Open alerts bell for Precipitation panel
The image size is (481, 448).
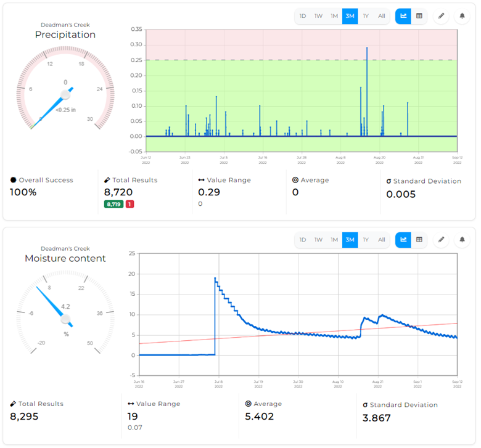coord(462,16)
